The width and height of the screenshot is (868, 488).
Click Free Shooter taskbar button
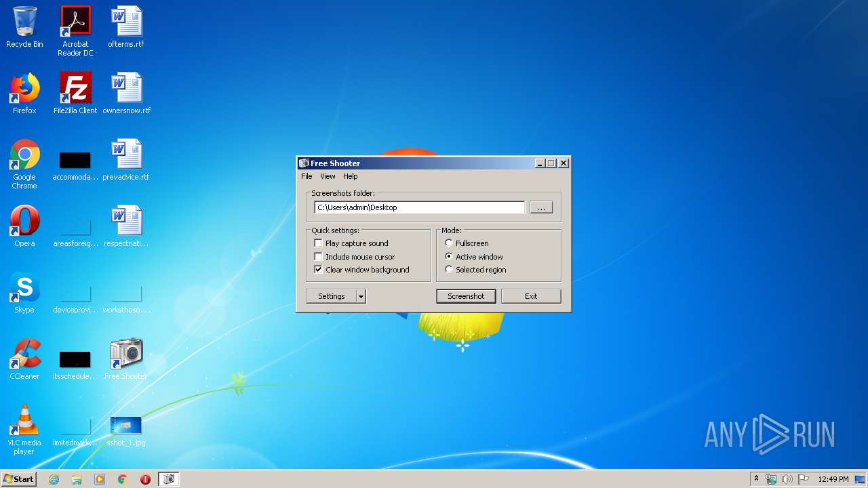(x=169, y=479)
